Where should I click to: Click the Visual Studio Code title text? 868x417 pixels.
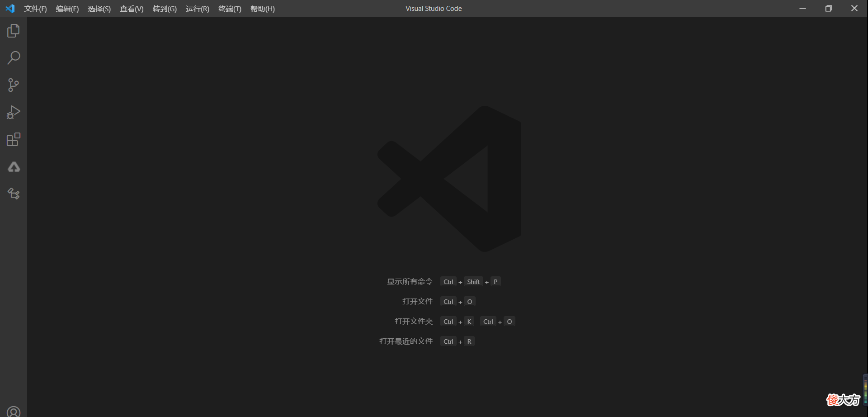click(x=434, y=9)
